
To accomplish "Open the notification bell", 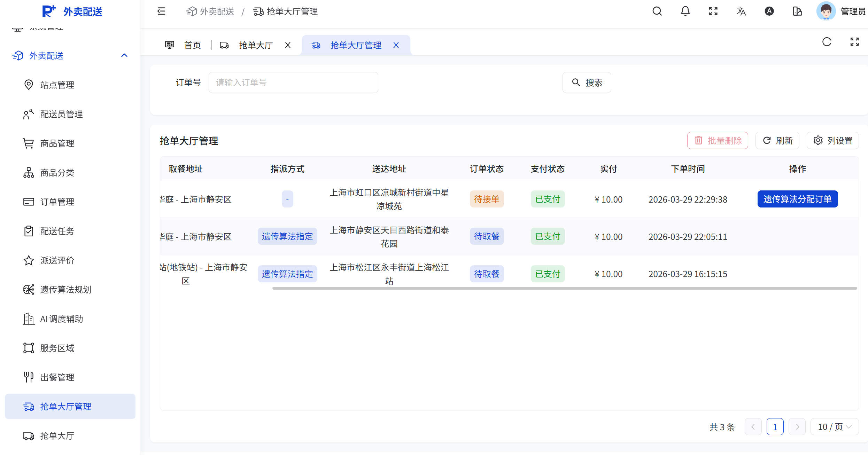I will [685, 11].
